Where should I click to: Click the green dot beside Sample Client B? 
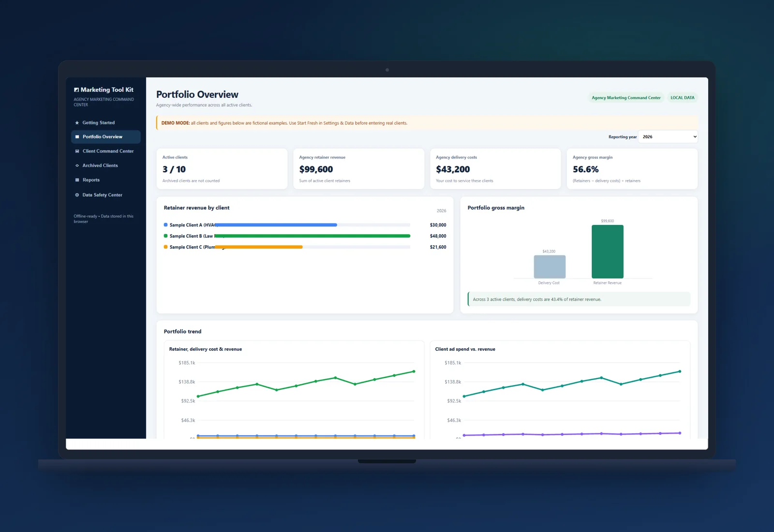click(x=166, y=236)
